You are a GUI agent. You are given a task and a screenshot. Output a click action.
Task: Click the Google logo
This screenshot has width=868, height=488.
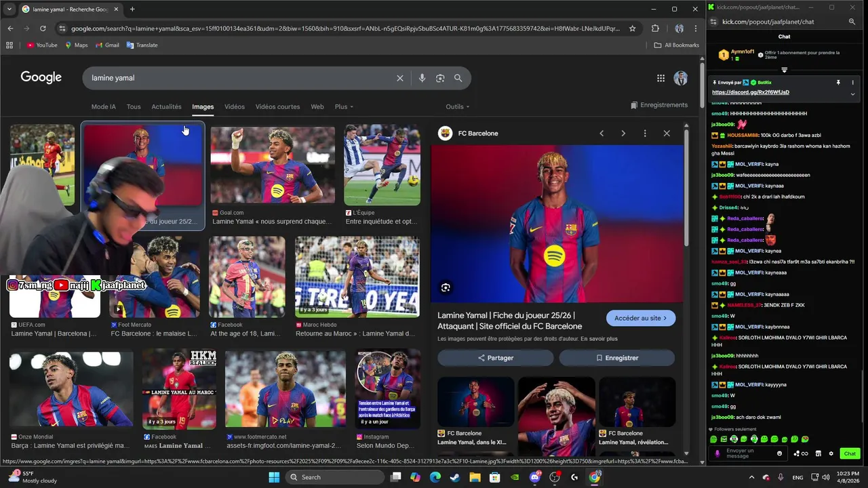41,77
